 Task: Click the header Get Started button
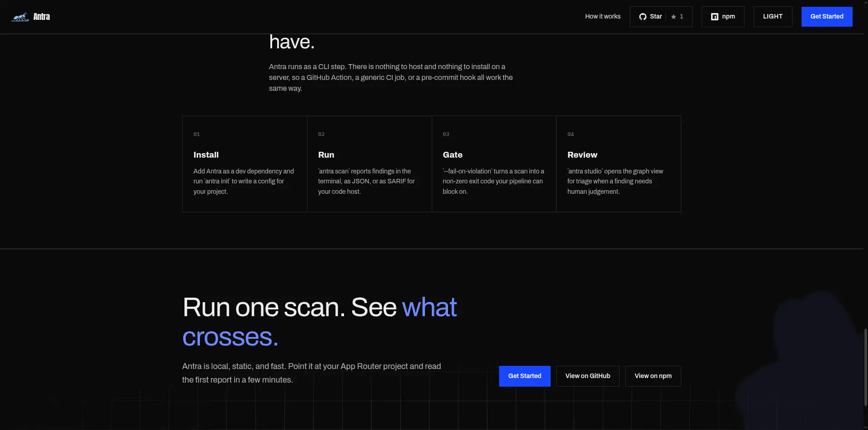(x=827, y=17)
